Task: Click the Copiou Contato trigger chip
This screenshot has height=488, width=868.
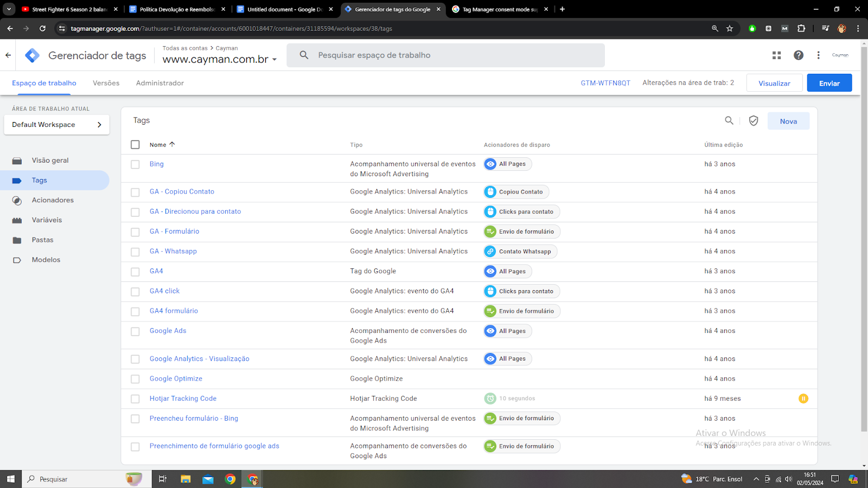Action: click(x=516, y=192)
